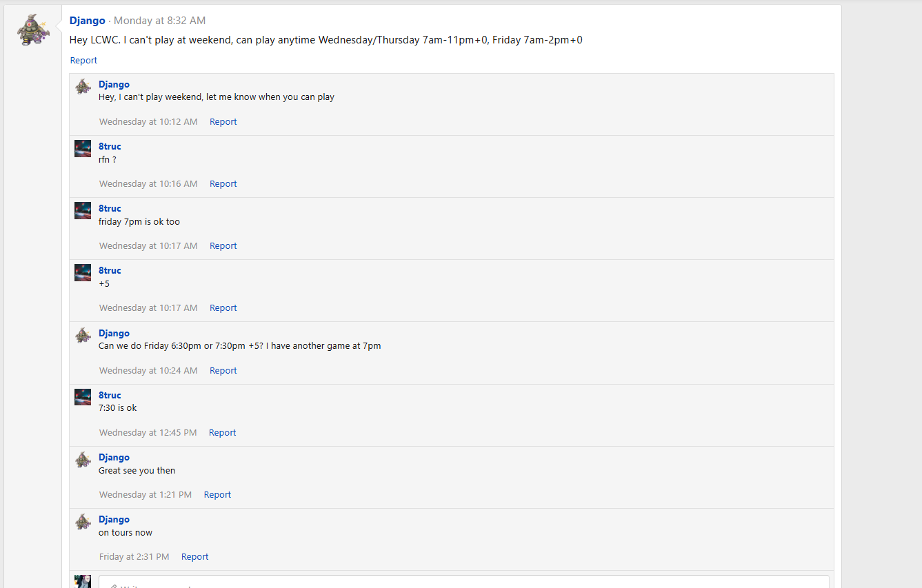
Task: Click Django's large avatar on main post
Action: (x=34, y=30)
